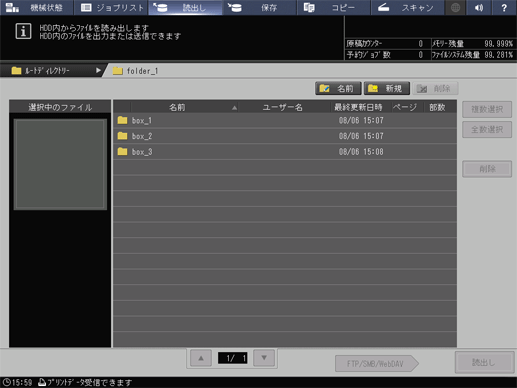This screenshot has height=388, width=517.
Task: Switch to the コピー copy tab
Action: (334, 7)
